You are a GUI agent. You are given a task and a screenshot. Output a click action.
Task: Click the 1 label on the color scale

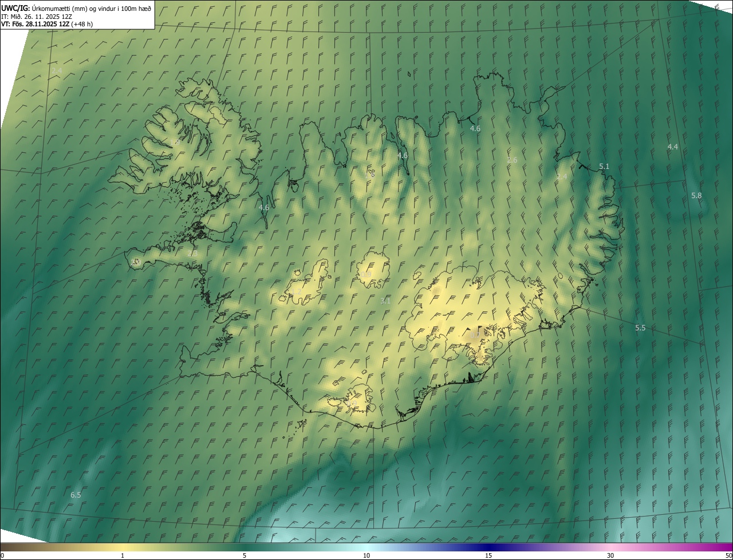coord(123,555)
